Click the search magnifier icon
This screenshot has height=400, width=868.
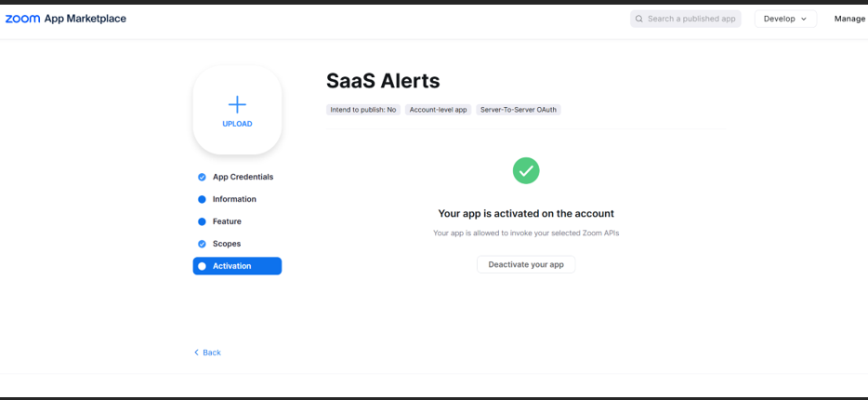coord(638,19)
